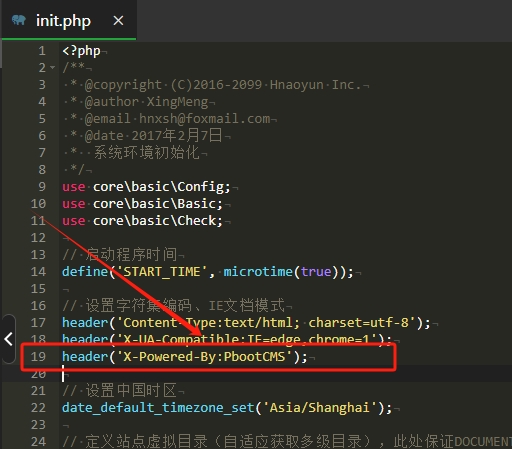This screenshot has height=449, width=512.
Task: Click line number 19 in the gutter
Action: pyautogui.click(x=38, y=357)
